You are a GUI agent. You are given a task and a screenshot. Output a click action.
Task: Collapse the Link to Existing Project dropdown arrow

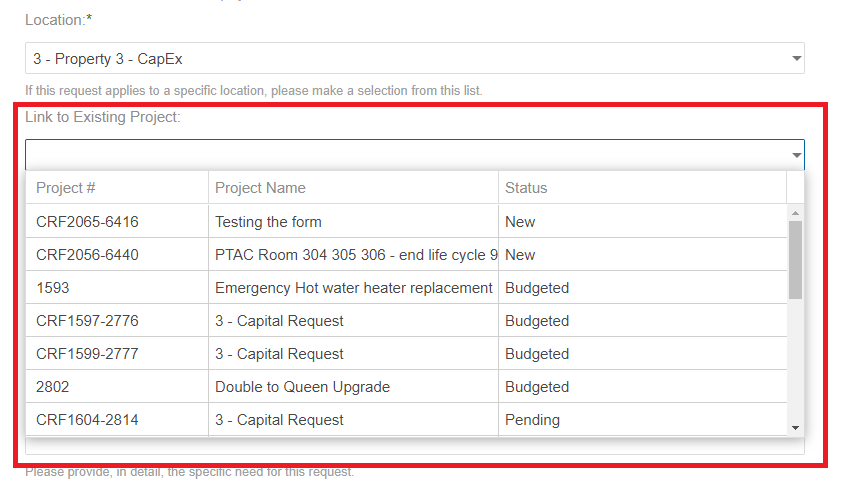click(796, 155)
